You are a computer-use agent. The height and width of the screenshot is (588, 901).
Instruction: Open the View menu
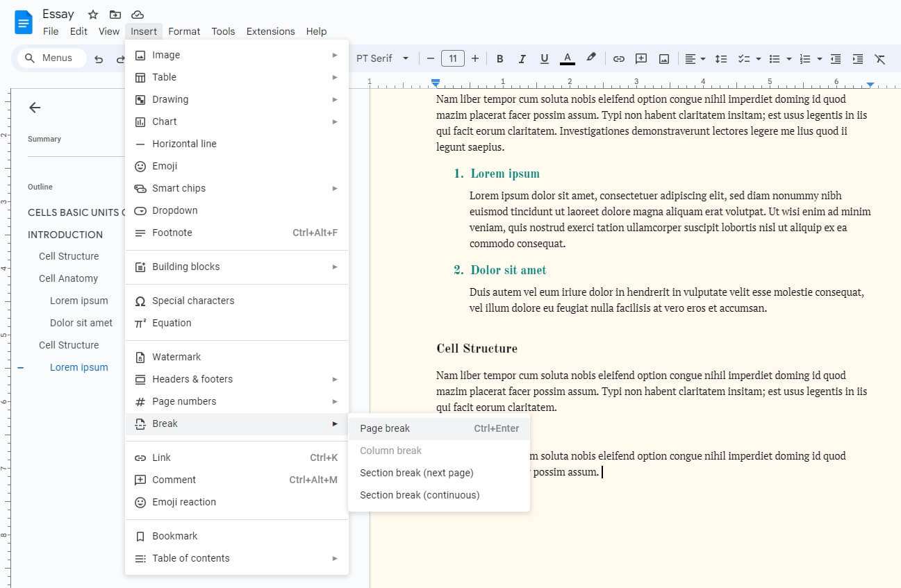(109, 31)
